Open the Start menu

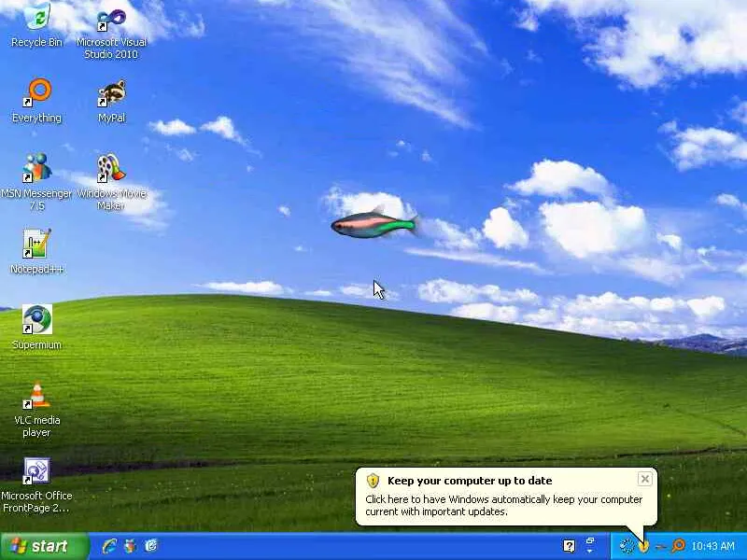coord(44,546)
